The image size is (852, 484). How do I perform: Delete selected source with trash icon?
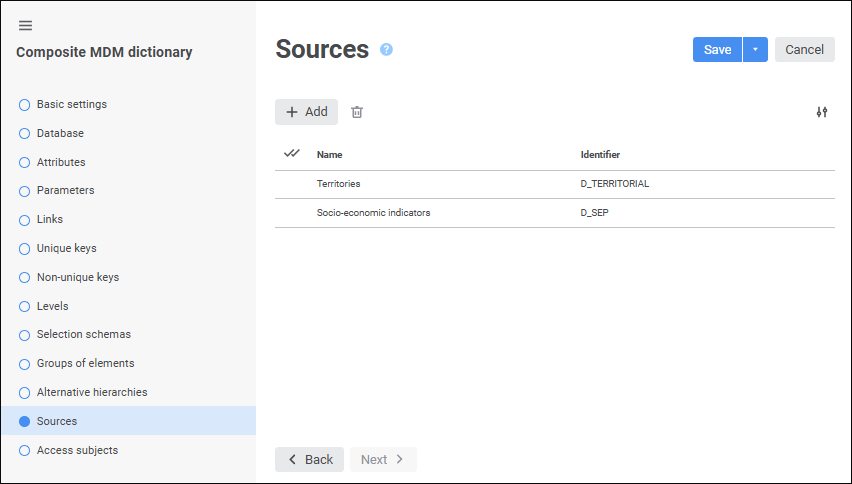coord(357,112)
